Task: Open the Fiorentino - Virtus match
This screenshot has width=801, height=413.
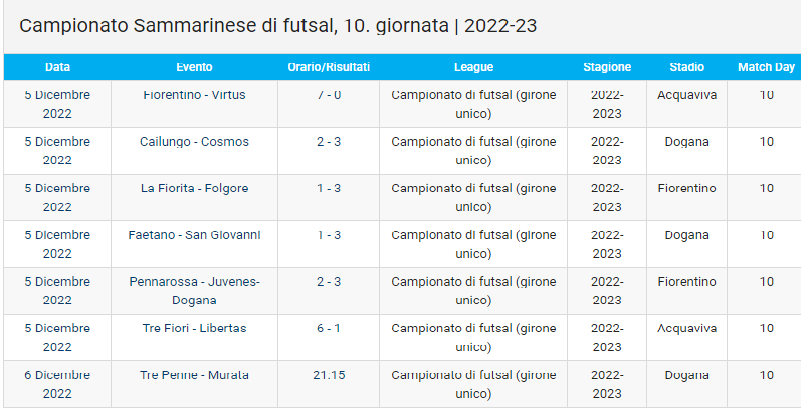Action: tap(194, 95)
